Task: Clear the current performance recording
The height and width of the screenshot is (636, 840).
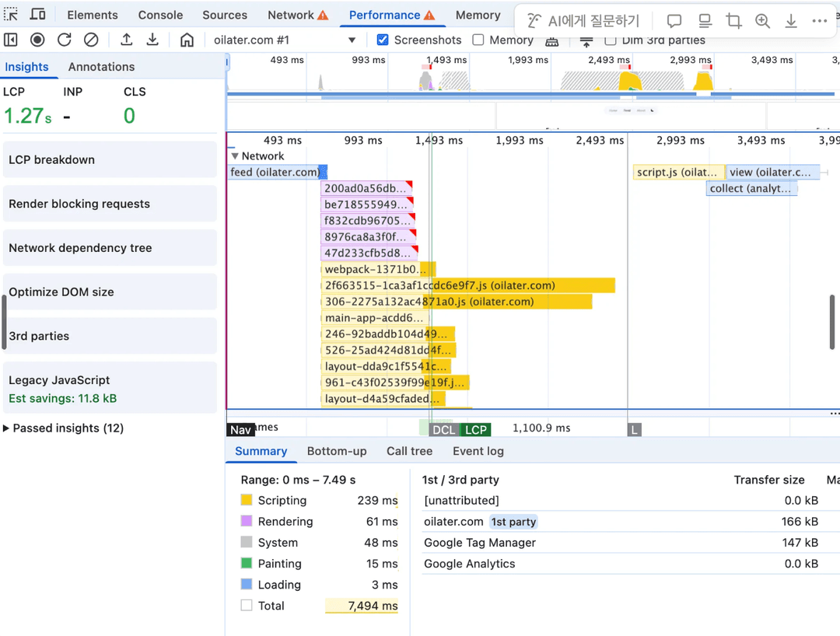Action: click(91, 40)
